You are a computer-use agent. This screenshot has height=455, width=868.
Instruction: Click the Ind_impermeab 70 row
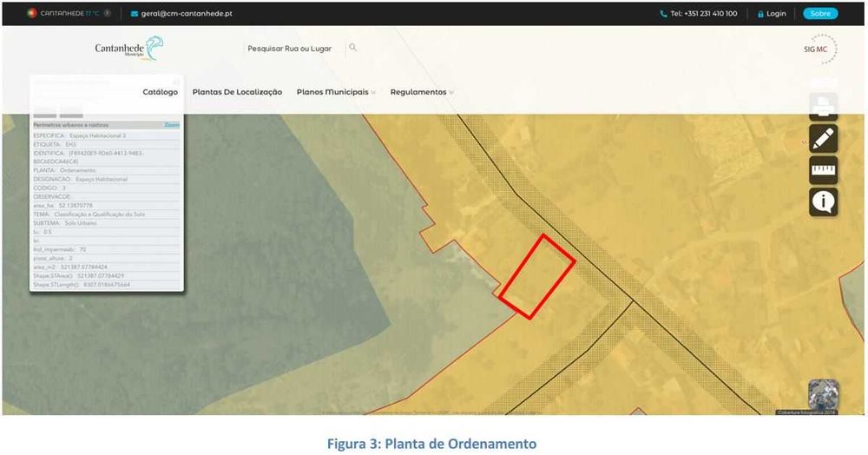point(106,249)
